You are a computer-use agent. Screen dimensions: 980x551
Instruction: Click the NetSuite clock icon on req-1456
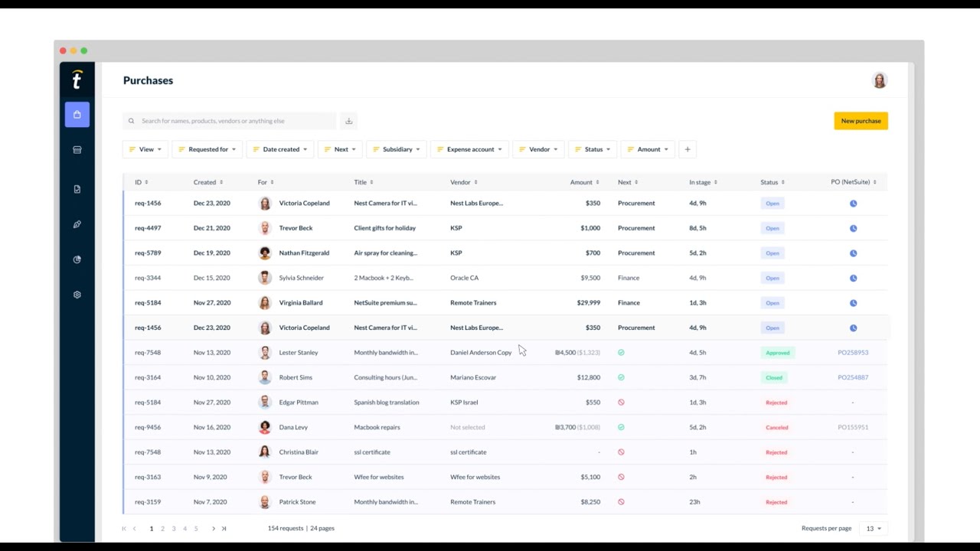[853, 203]
